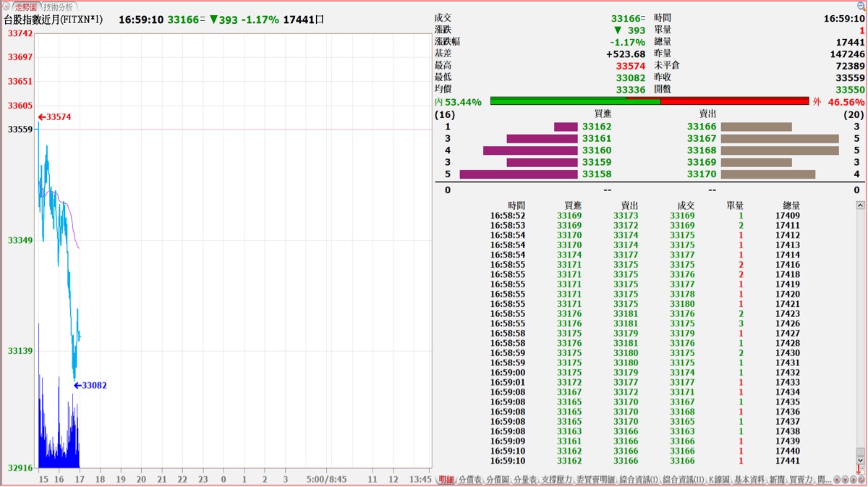The height and width of the screenshot is (487, 868).
Task: Switch to the 支撐壓力 tab
Action: pyautogui.click(x=556, y=480)
